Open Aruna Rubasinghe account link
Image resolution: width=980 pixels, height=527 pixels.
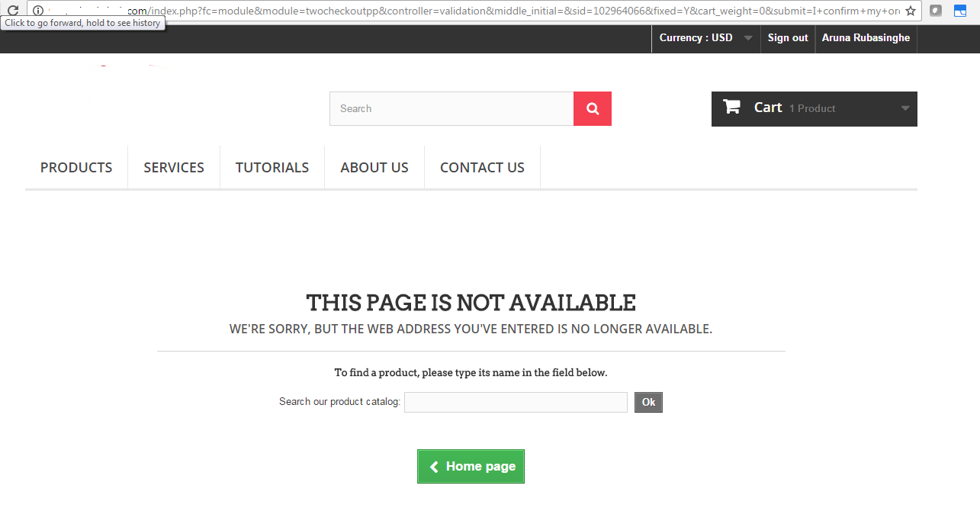tap(866, 38)
